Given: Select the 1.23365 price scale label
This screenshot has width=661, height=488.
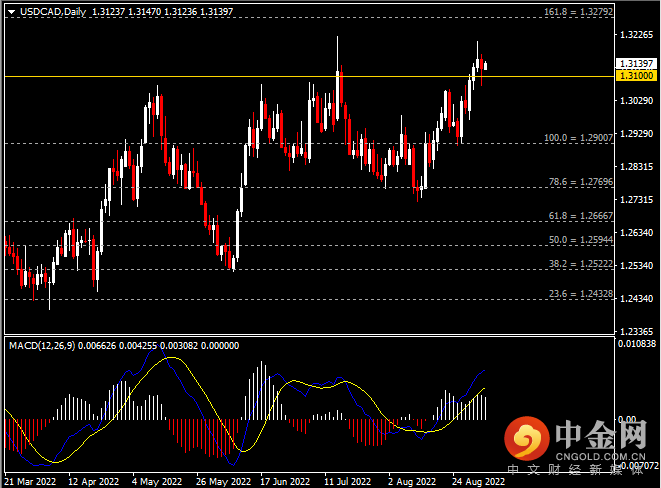Looking at the screenshot, I should 637,332.
